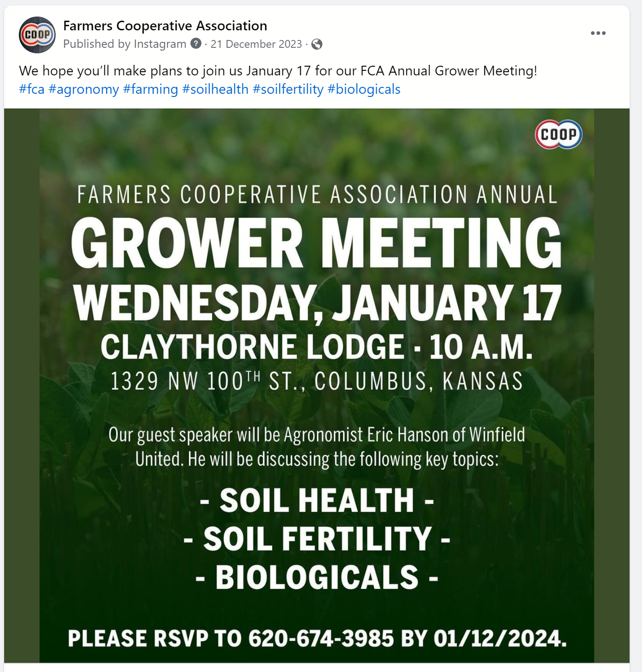The height and width of the screenshot is (672, 642).
Task: Select the #farming hashtag link
Action: [150, 89]
